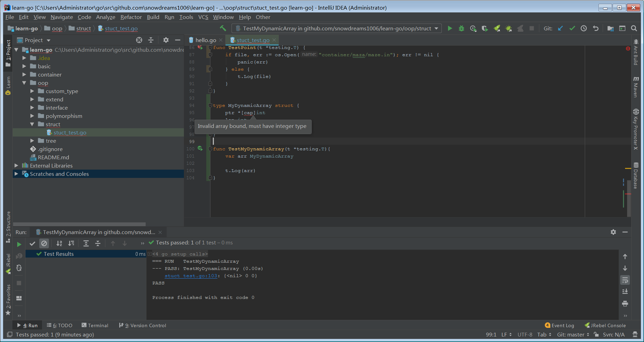Toggle 'Show Passed' tests filter

32,243
